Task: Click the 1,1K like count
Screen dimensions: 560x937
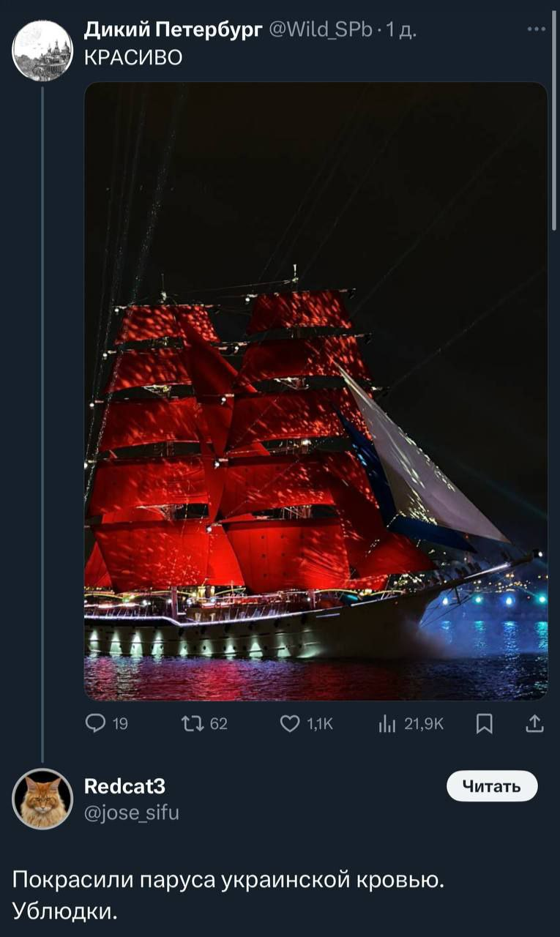Action: pyautogui.click(x=320, y=724)
